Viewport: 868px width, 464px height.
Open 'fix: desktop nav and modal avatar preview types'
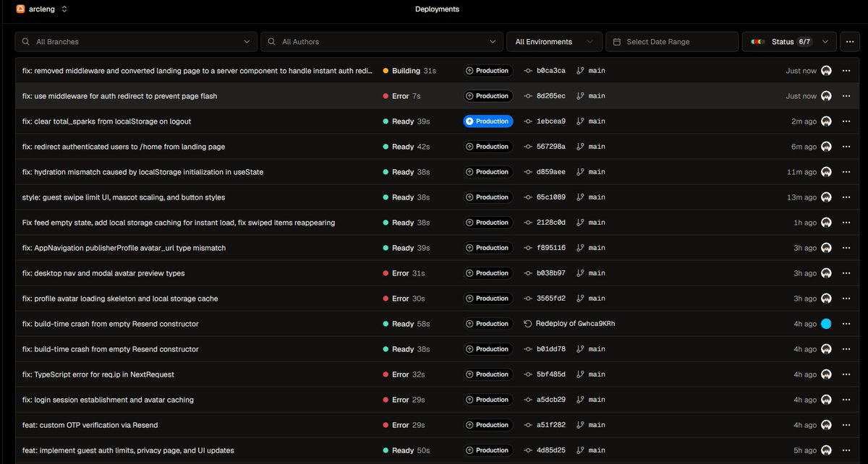(x=103, y=273)
